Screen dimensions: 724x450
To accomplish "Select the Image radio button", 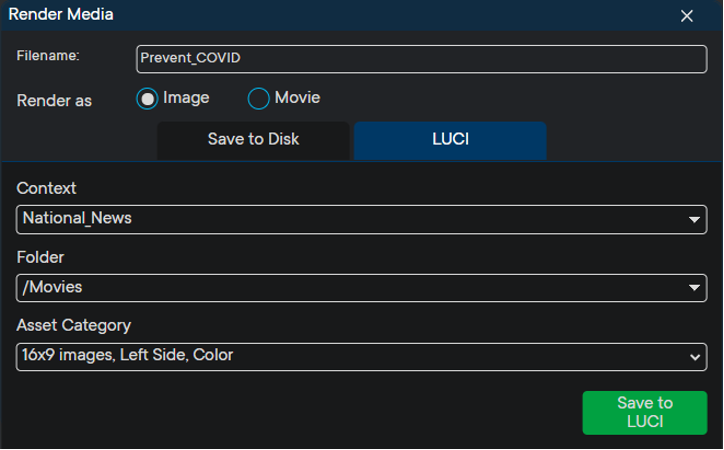I will tap(148, 99).
